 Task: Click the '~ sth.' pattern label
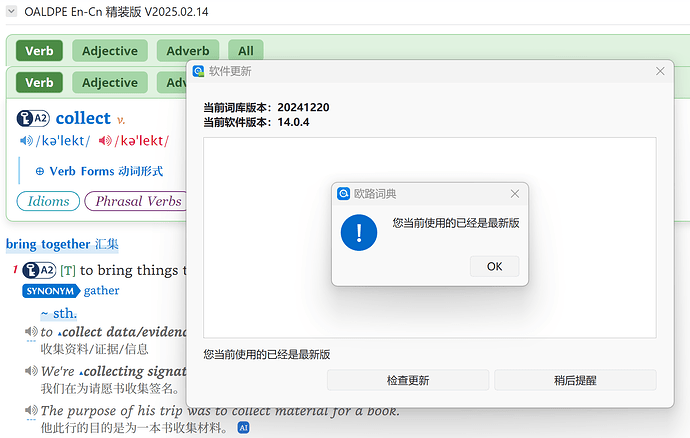click(59, 313)
